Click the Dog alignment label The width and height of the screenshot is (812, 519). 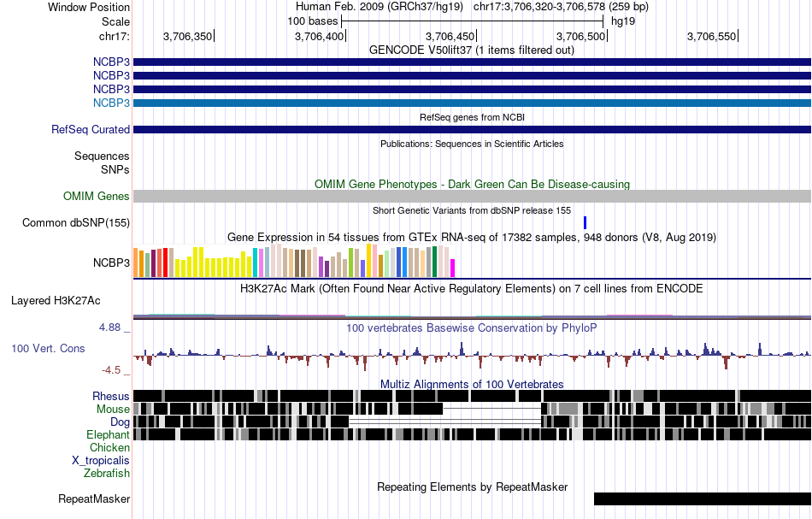point(120,422)
